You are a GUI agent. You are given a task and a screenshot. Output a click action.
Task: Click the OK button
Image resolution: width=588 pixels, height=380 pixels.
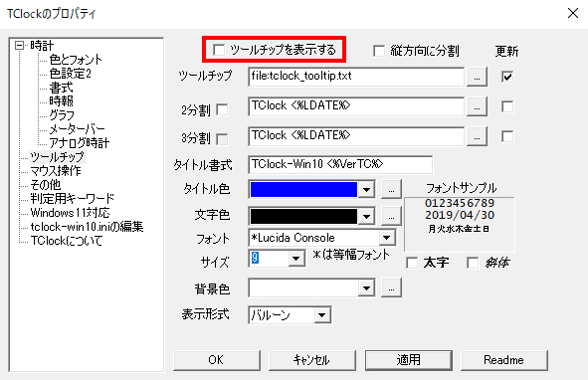(x=216, y=360)
